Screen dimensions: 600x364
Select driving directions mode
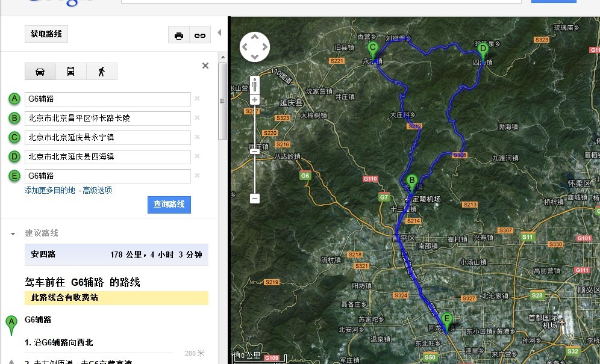[x=40, y=70]
